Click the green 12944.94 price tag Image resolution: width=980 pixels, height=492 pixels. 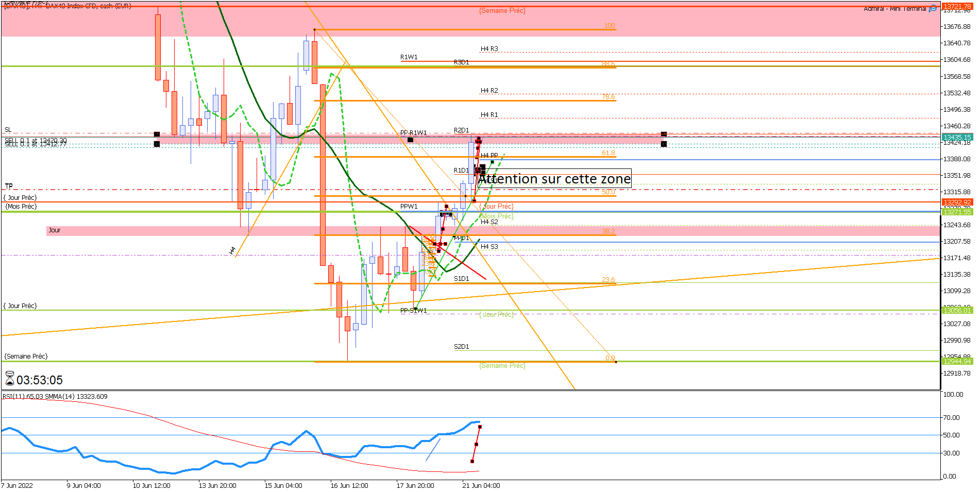(x=957, y=361)
